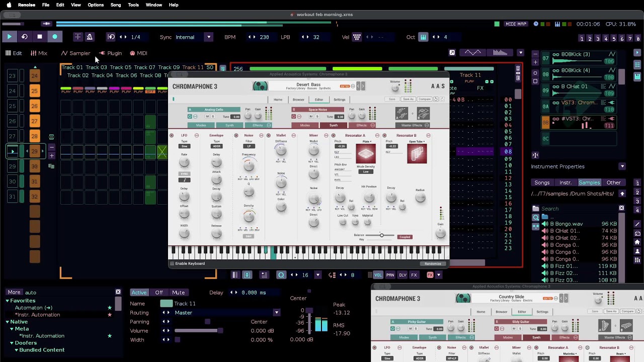Set track state to Mute
The width and height of the screenshot is (644, 362).
179,293
